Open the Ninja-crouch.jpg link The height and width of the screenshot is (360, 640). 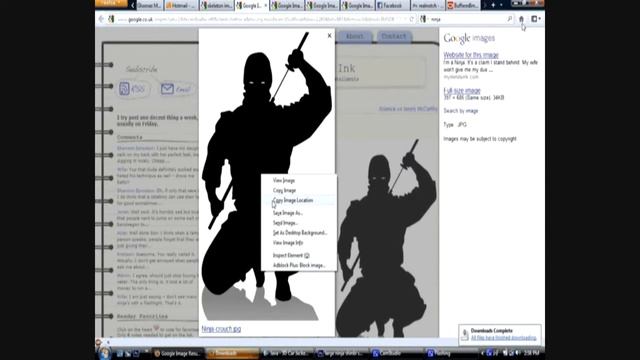click(x=221, y=329)
